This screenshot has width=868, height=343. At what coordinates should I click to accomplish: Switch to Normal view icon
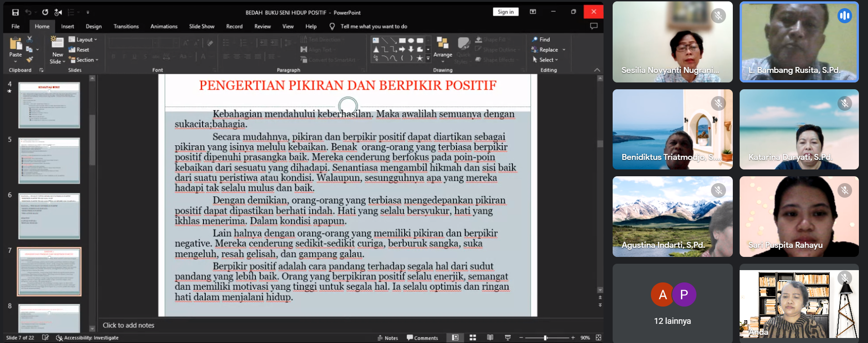(455, 338)
